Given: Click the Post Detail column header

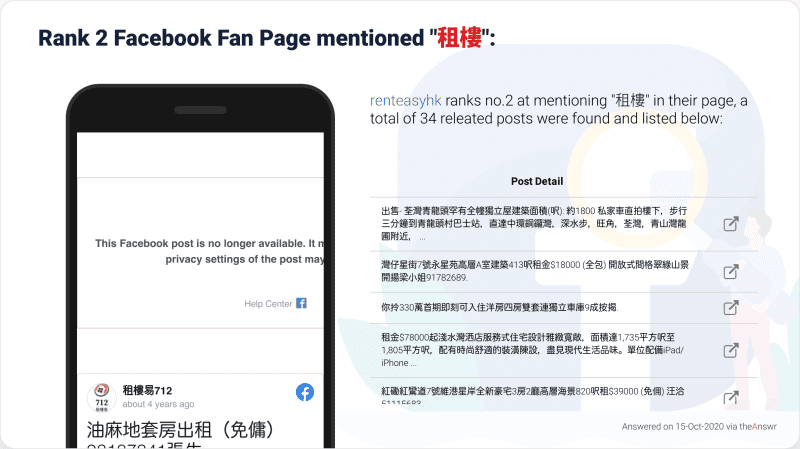Looking at the screenshot, I should (x=537, y=181).
